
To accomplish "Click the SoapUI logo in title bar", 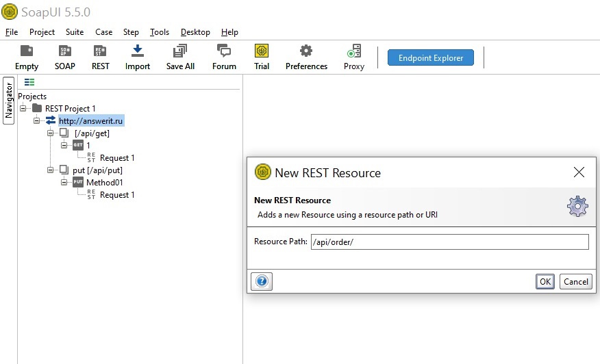I will click(10, 12).
